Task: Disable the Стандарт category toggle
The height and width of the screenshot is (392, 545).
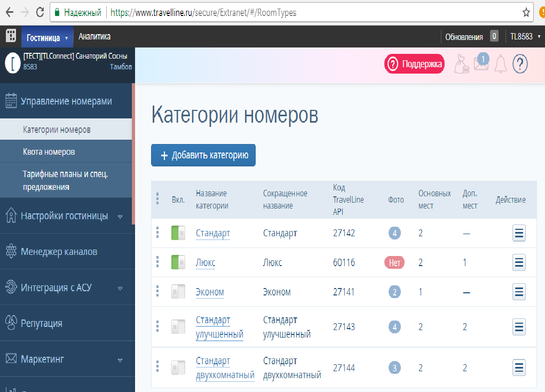Action: coord(178,233)
